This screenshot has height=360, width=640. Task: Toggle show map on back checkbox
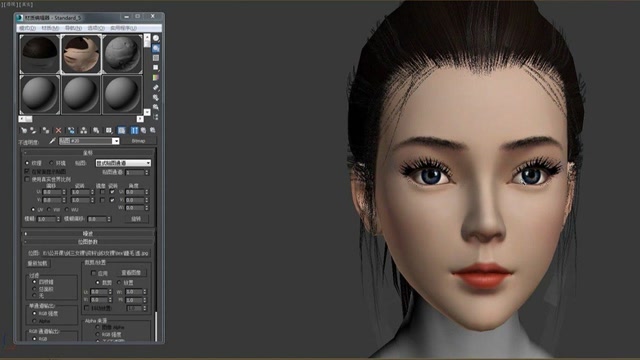[27, 171]
